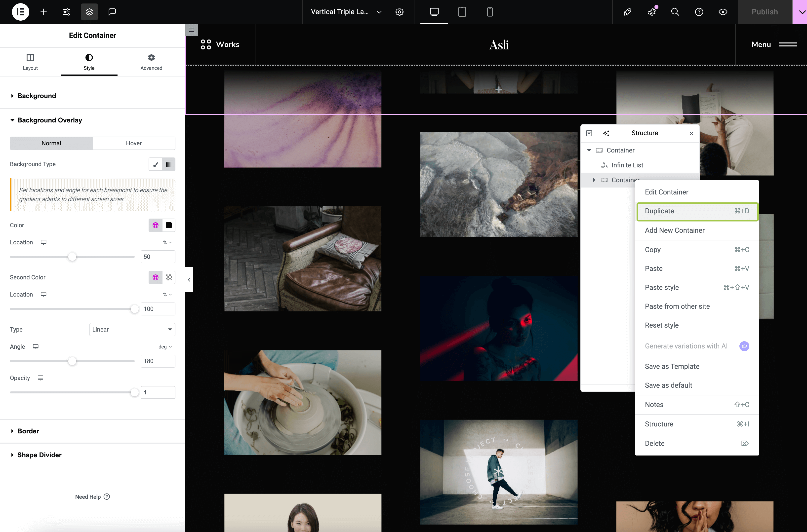Click the Publish button
Screen dimensions: 807x532
(764, 12)
